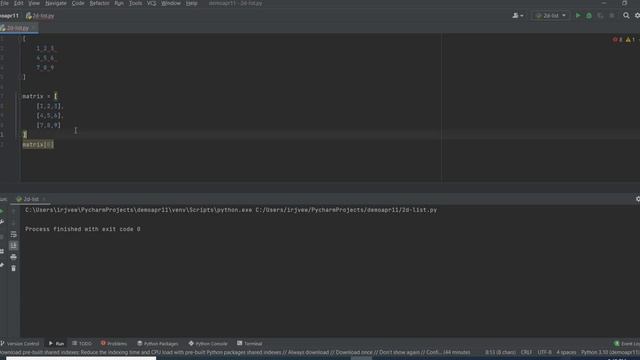Toggle scroll to end icon in console

(x=13, y=245)
